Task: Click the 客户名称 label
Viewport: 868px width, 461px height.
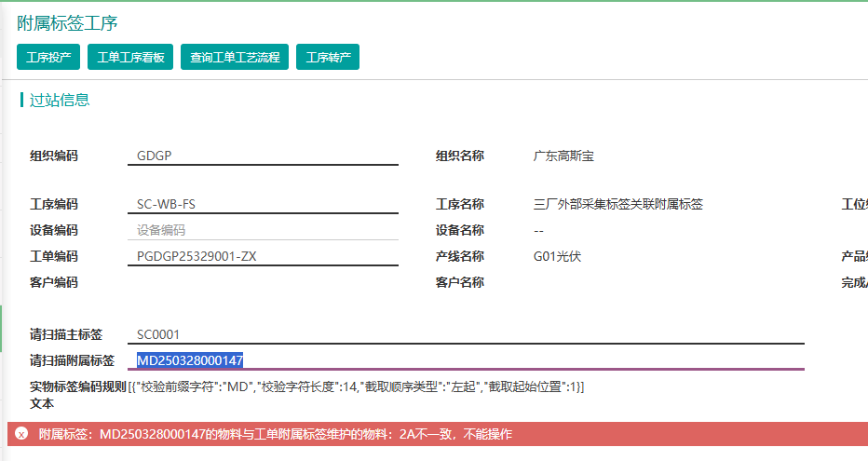Action: (459, 282)
